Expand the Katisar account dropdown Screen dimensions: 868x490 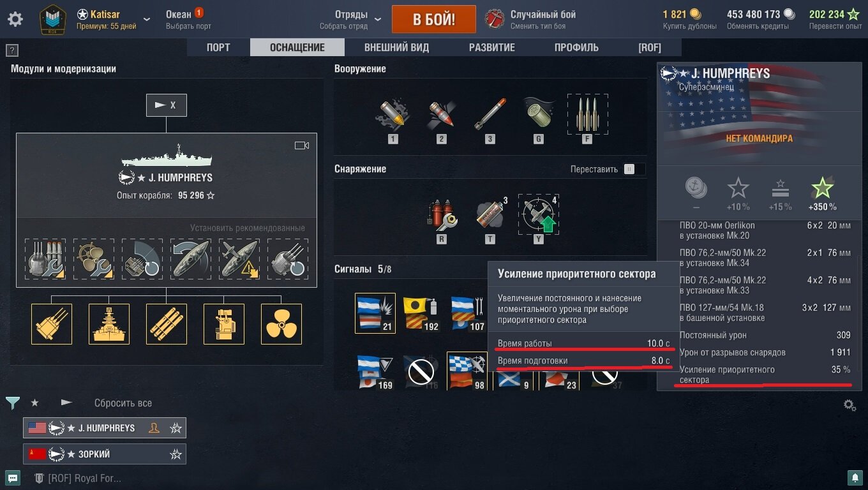[x=147, y=19]
